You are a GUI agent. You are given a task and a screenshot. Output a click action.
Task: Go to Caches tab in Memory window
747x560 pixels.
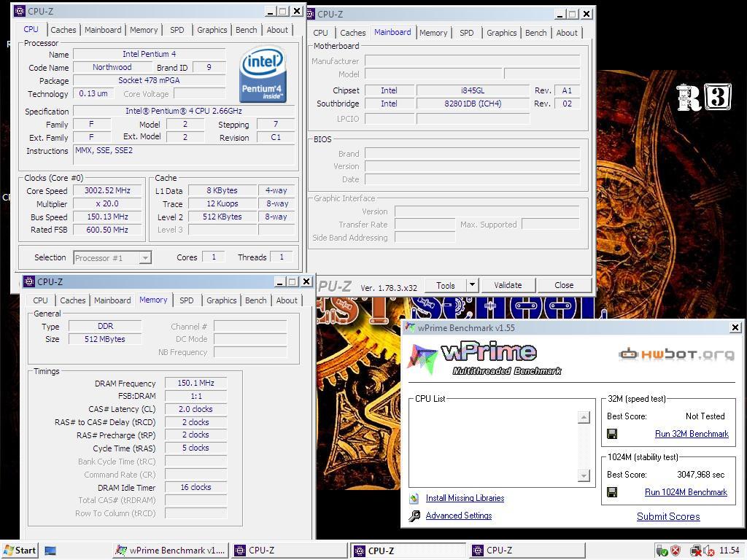[72, 300]
